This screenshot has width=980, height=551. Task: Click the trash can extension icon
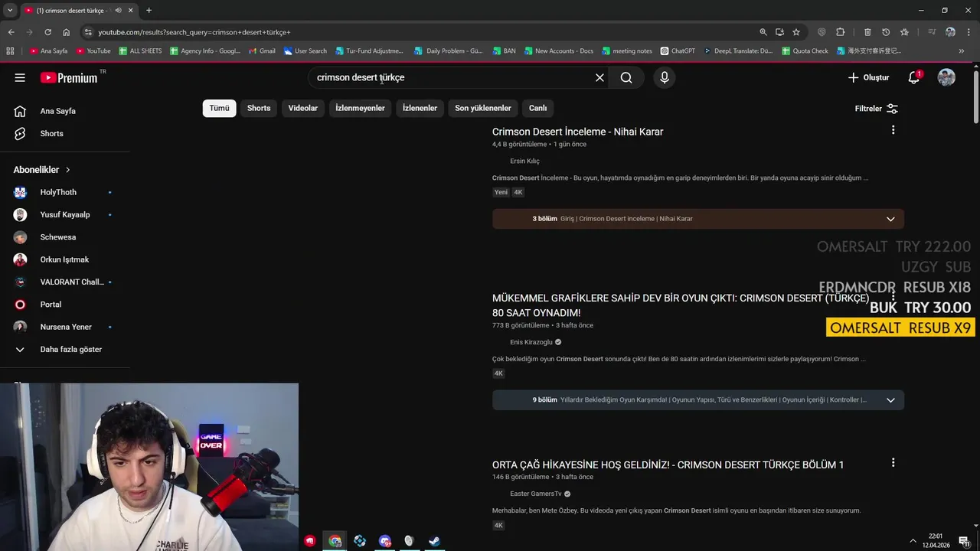point(867,32)
